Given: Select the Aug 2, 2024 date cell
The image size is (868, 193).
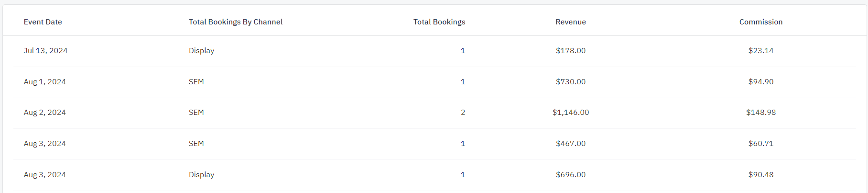Looking at the screenshot, I should (45, 113).
